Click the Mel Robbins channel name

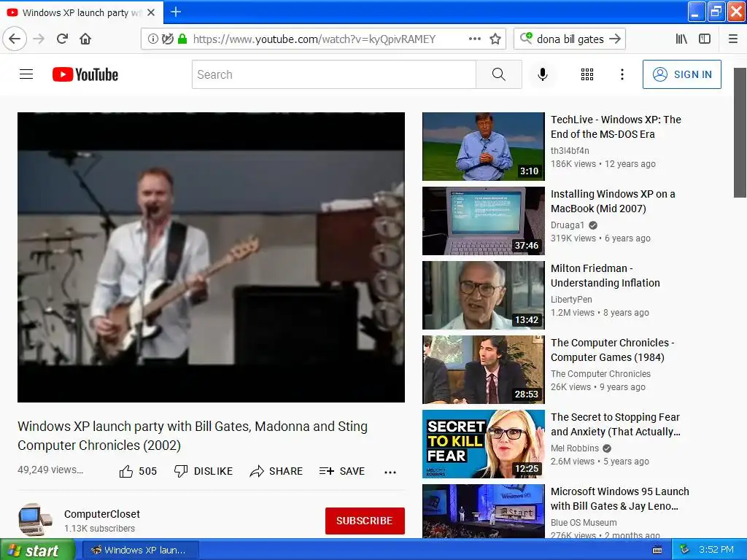(575, 448)
